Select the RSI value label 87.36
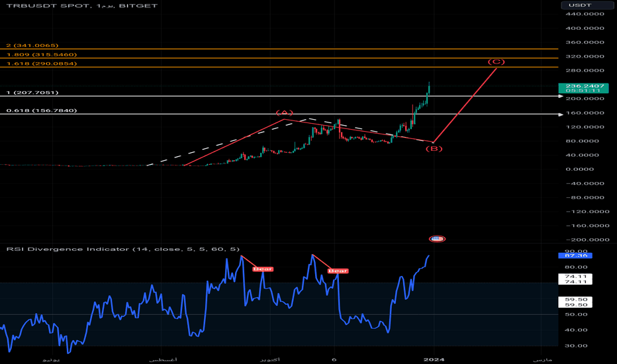617x364 pixels. tap(575, 255)
